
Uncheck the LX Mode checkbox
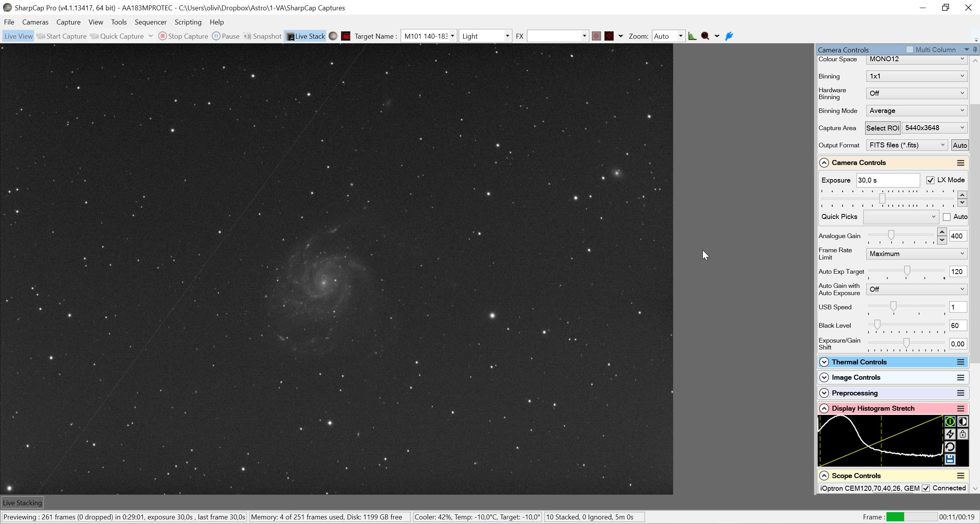[x=930, y=180]
